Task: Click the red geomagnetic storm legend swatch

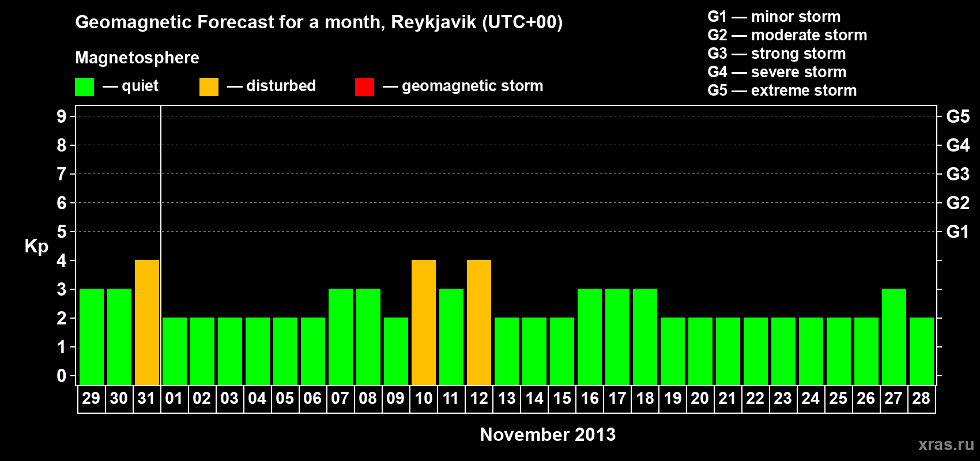Action: [x=364, y=87]
